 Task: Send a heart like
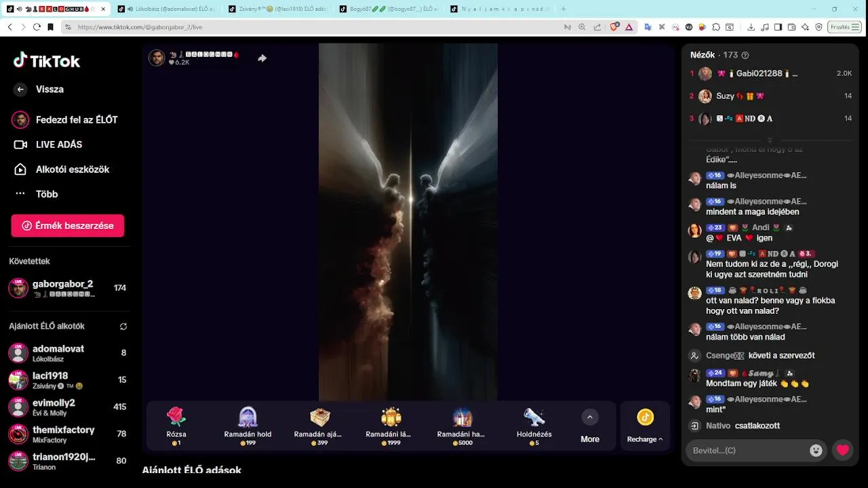[x=843, y=450]
